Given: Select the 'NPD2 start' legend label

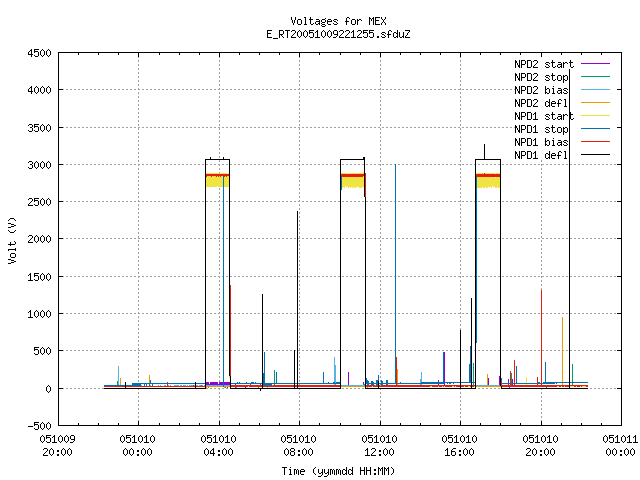Looking at the screenshot, I should click(x=544, y=64).
